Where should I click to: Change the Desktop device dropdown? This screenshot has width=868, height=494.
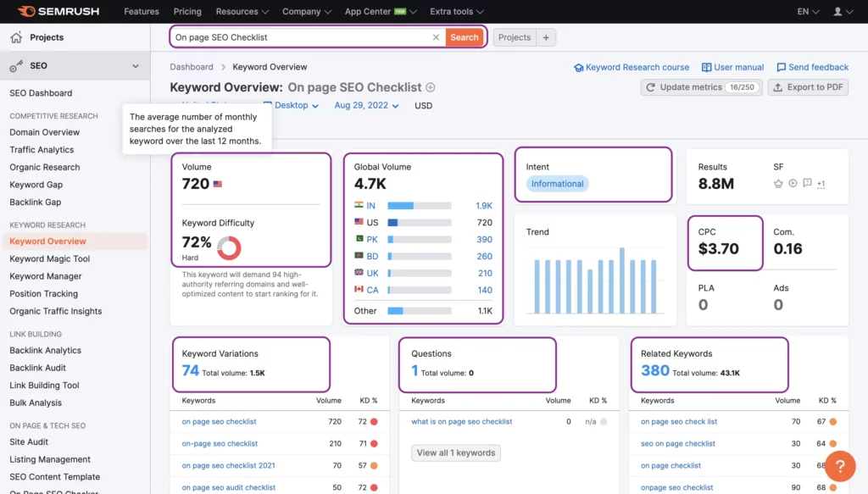point(292,105)
